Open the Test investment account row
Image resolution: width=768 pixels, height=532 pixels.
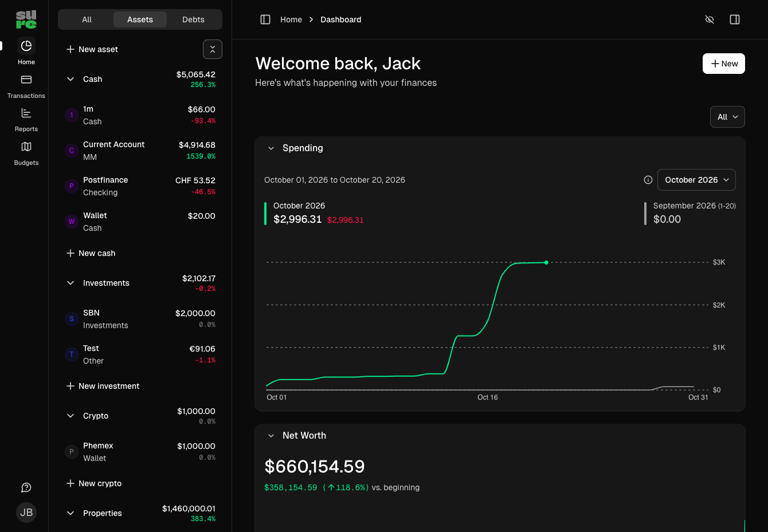click(140, 354)
